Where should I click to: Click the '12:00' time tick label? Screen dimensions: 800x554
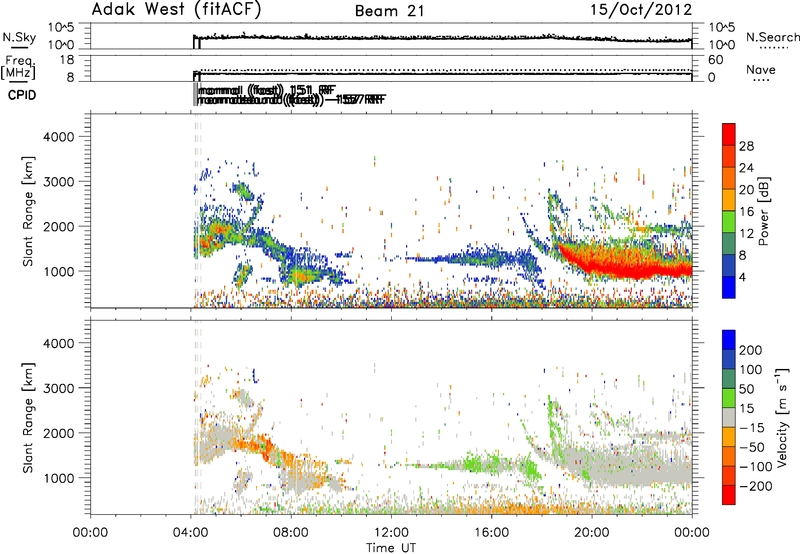[391, 533]
